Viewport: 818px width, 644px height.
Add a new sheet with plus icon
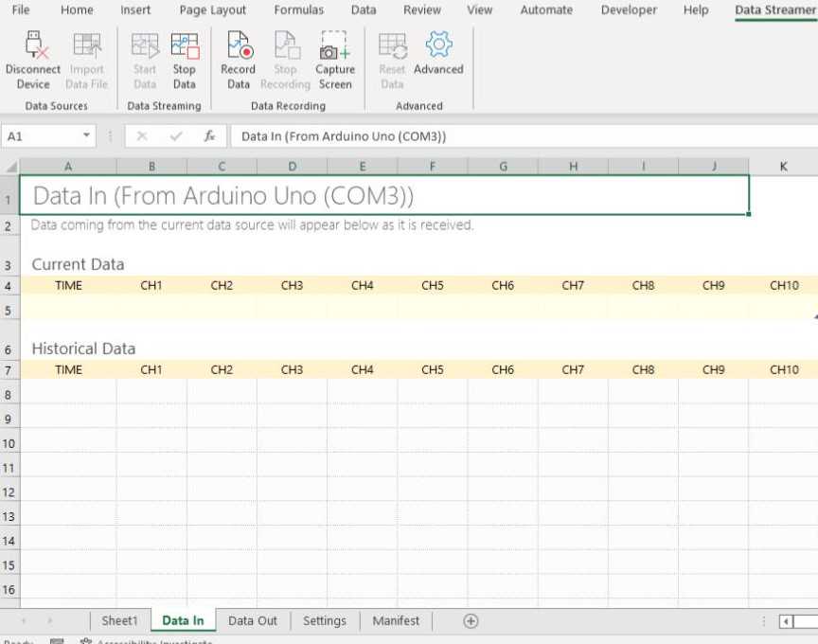pos(471,621)
